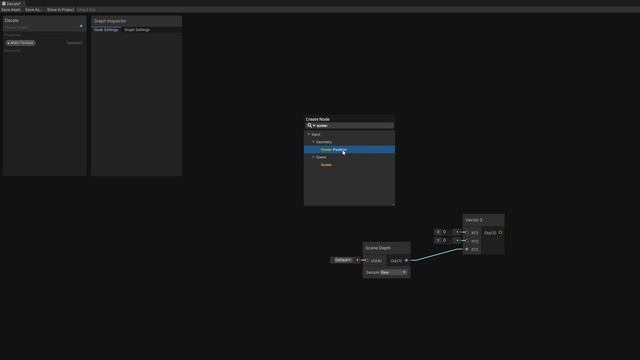
Task: Click Save Asset in the toolbar
Action: (11, 9)
